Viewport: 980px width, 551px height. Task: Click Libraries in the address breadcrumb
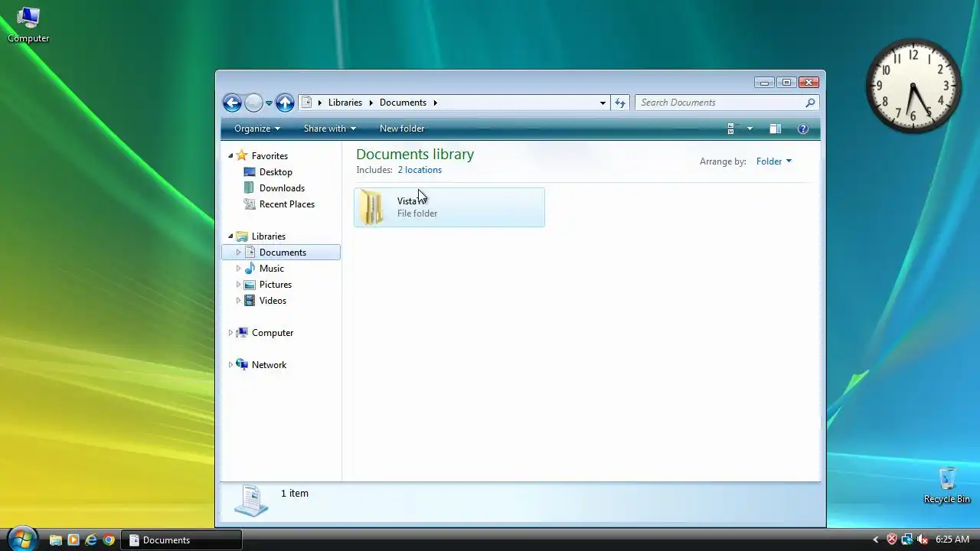pyautogui.click(x=345, y=103)
